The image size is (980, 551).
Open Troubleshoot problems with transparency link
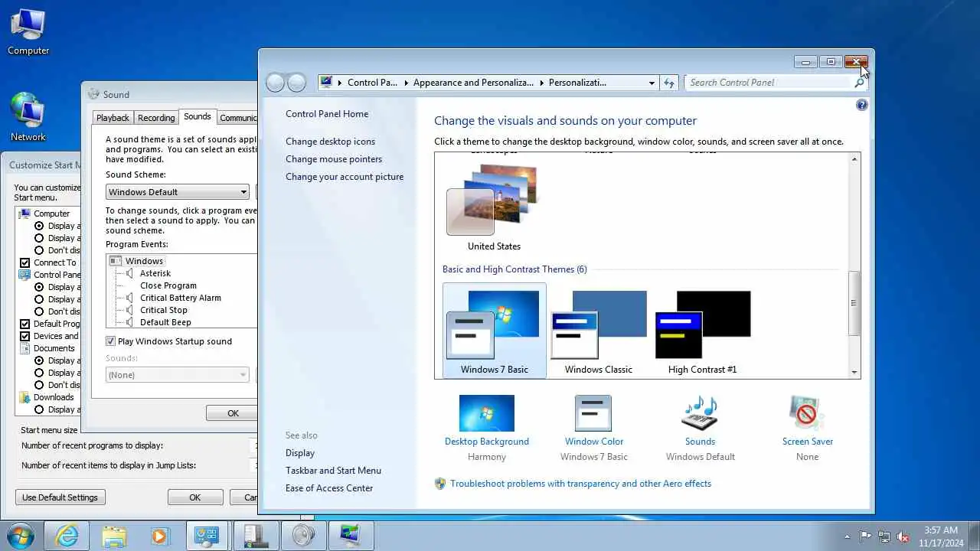(x=580, y=484)
